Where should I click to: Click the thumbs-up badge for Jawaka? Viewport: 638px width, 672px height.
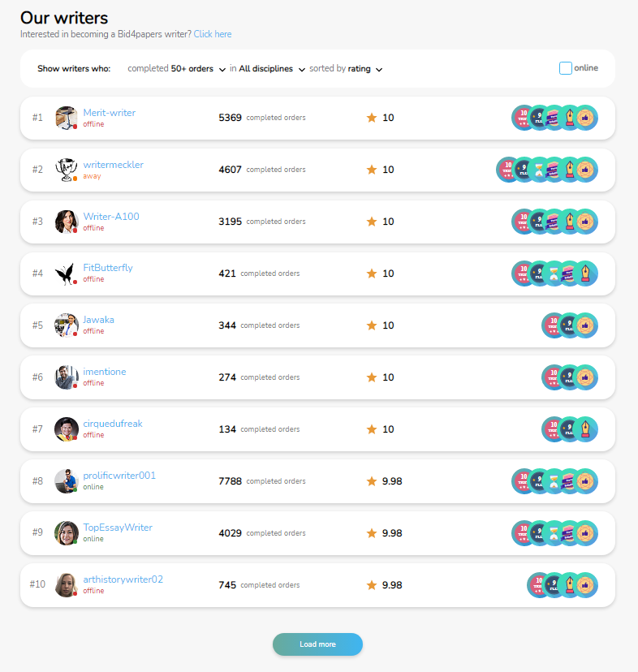pyautogui.click(x=585, y=325)
